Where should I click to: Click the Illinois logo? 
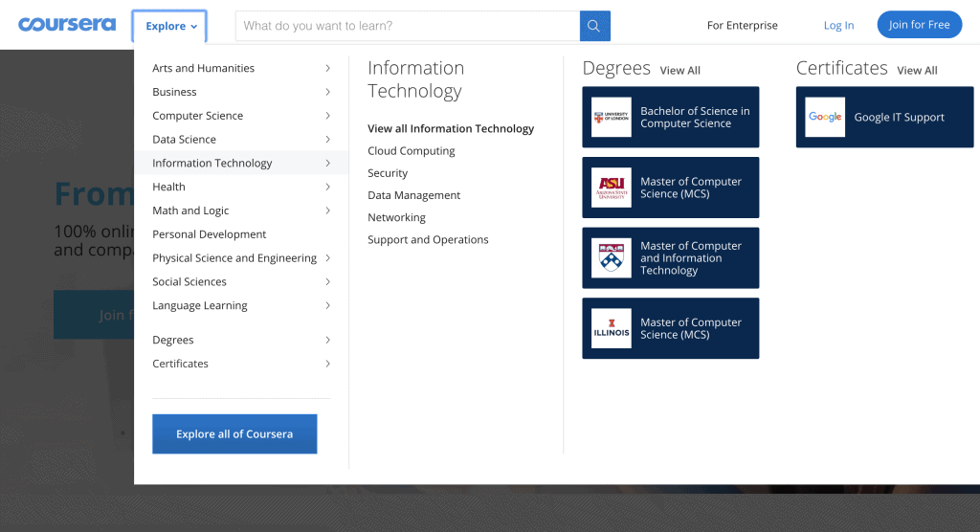point(612,328)
